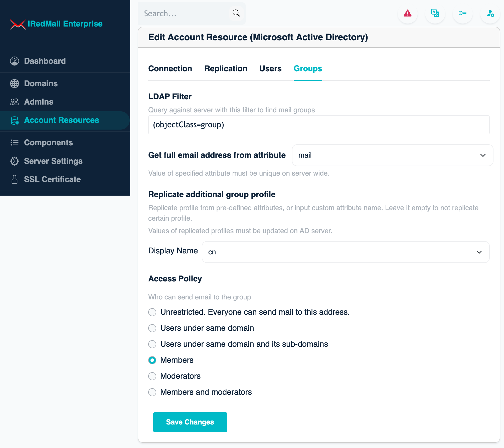
Task: Open the language translation icon
Action: (x=435, y=13)
